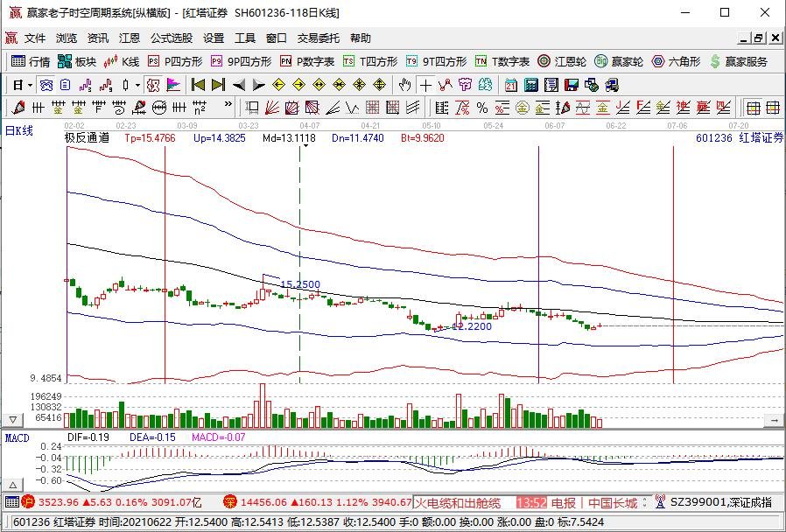
Task: Open the T数字表 tool
Action: tap(502, 61)
